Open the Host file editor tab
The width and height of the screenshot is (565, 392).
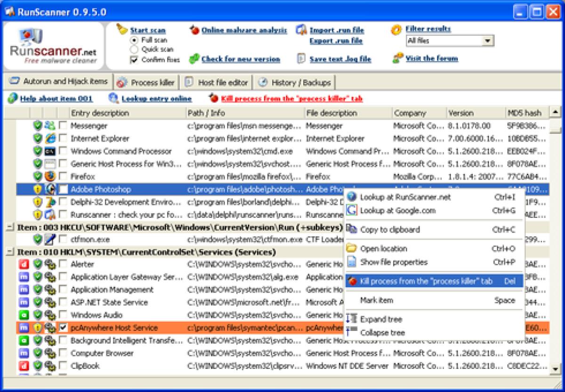coord(216,82)
